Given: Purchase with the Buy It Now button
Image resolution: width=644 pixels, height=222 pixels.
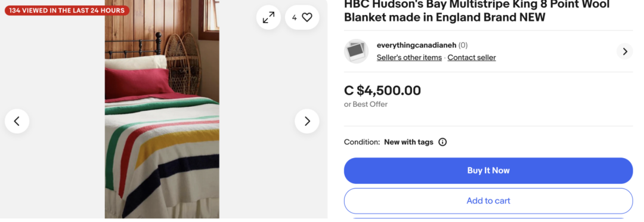Looking at the screenshot, I should (488, 171).
